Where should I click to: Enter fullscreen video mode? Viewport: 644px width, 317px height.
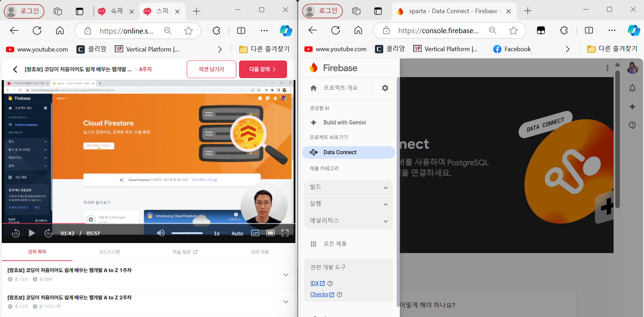coord(285,233)
